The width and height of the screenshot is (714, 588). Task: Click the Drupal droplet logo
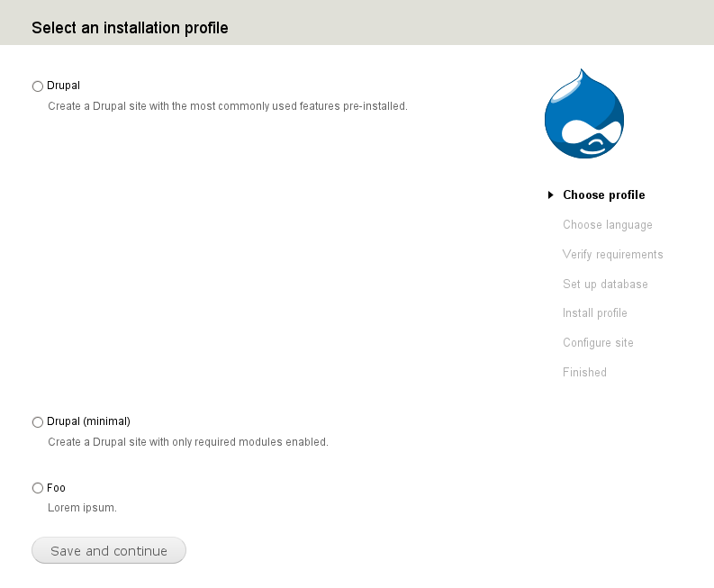(x=584, y=113)
